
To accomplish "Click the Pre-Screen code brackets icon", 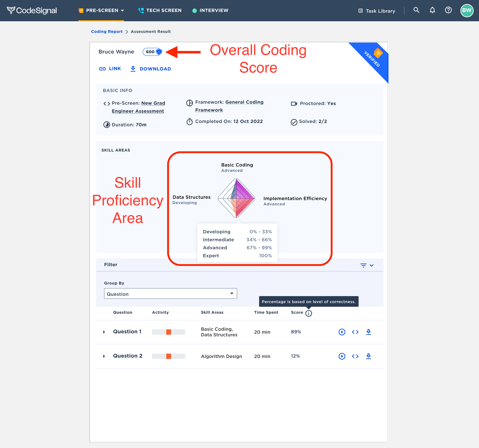I will [107, 104].
